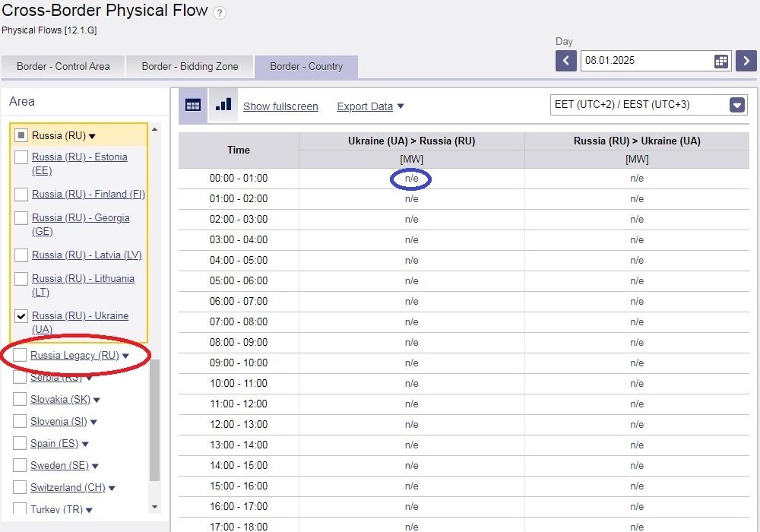The width and height of the screenshot is (760, 532).
Task: Click the Sweden (SE) link
Action: (x=59, y=465)
